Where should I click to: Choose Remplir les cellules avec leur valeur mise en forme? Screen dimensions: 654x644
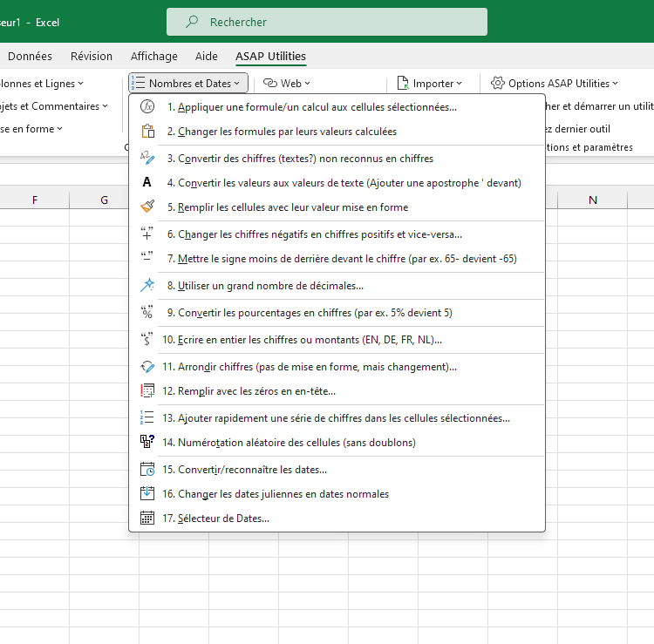pyautogui.click(x=337, y=207)
